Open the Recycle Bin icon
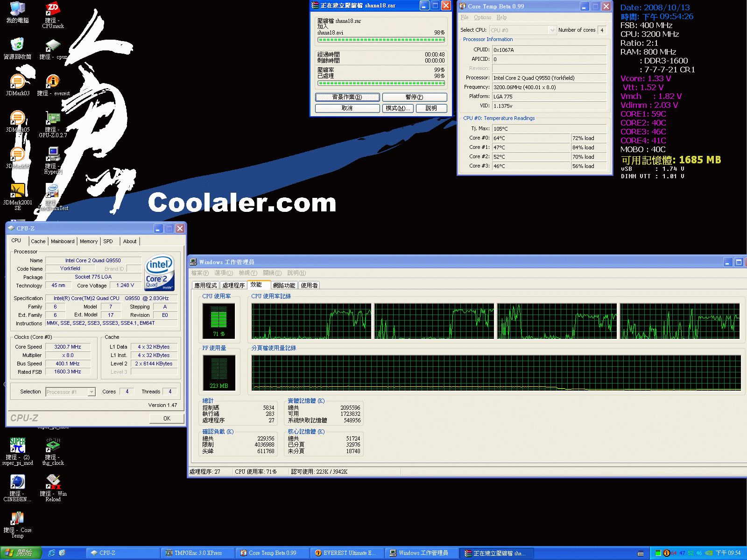Viewport: 747px width, 560px height. tap(17, 49)
